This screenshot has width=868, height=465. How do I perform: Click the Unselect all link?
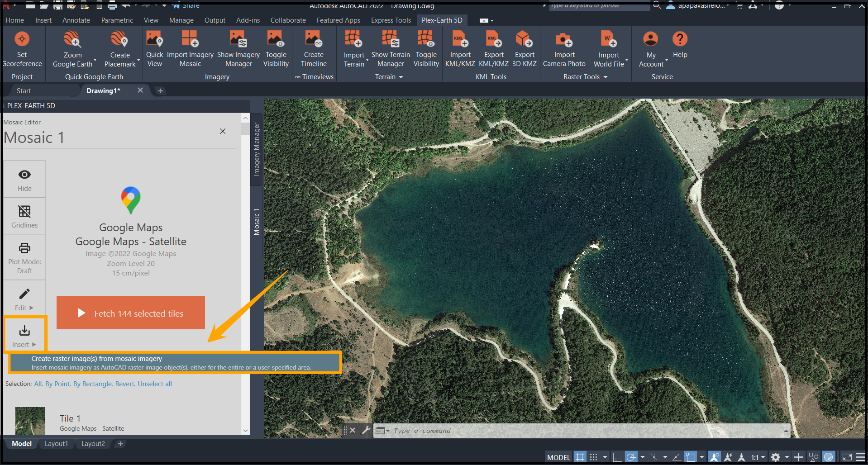(154, 384)
